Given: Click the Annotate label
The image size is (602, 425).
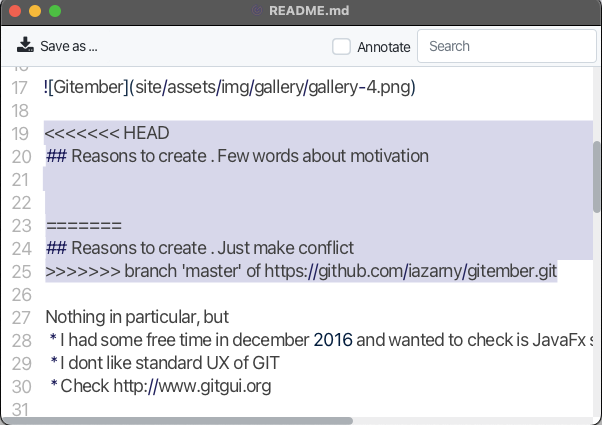Looking at the screenshot, I should point(384,47).
